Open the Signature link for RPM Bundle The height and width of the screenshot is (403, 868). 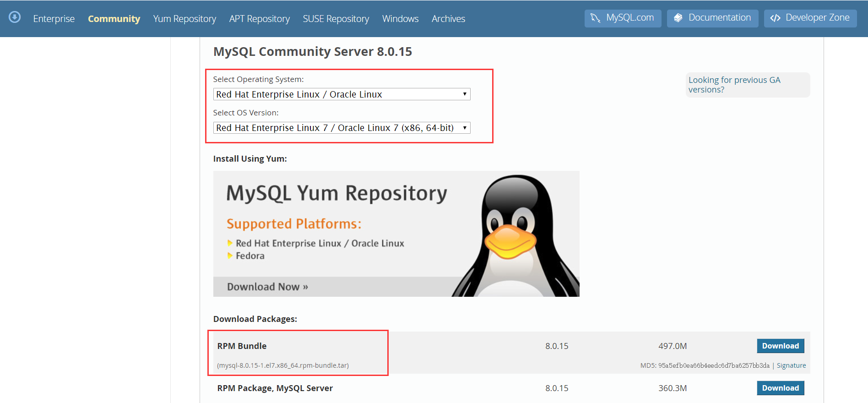coord(791,365)
